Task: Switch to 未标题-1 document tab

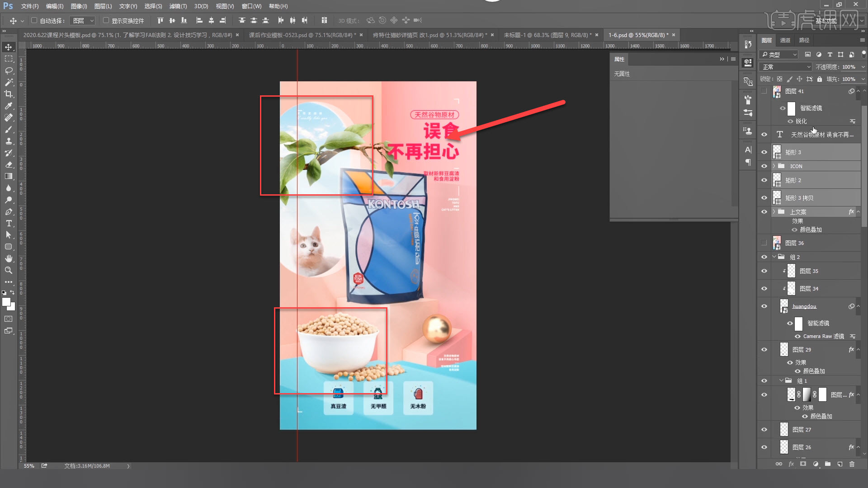Action: pyautogui.click(x=547, y=35)
